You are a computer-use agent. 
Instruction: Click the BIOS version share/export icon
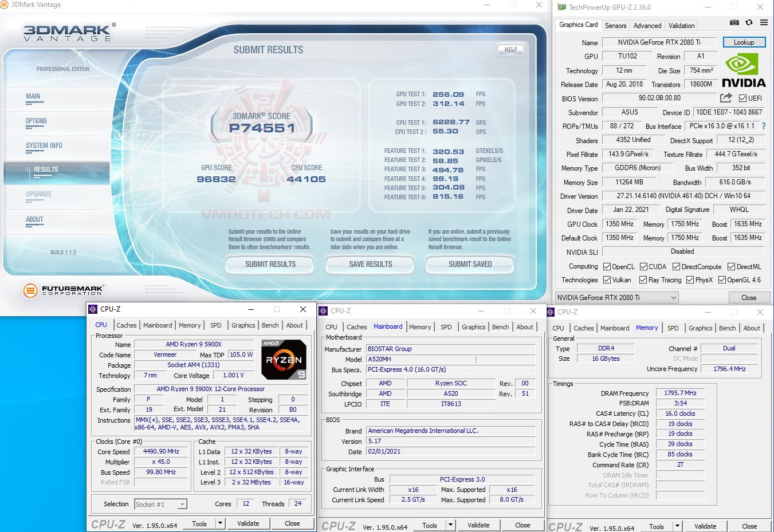tap(726, 98)
